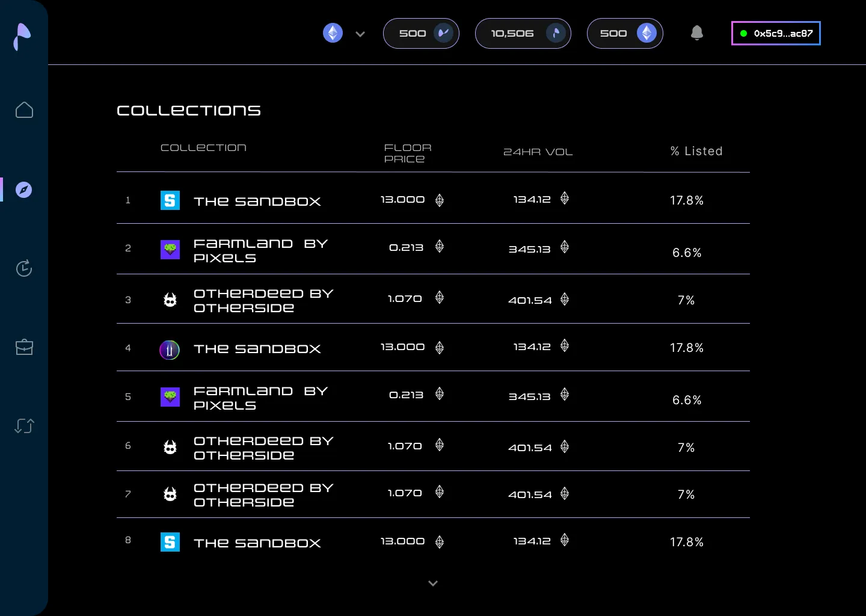
Task: Click 24hr volume 345.13 in row 2
Action: pyautogui.click(x=530, y=250)
